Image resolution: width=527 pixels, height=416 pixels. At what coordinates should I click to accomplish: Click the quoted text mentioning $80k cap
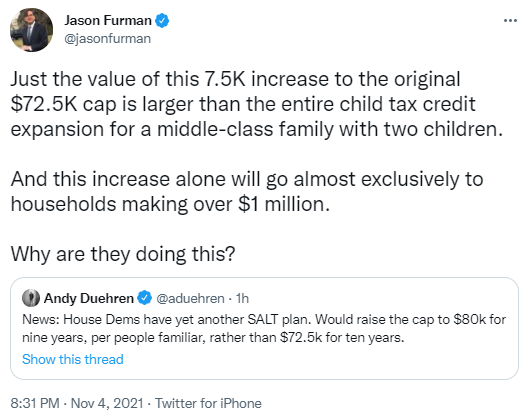coord(264,320)
